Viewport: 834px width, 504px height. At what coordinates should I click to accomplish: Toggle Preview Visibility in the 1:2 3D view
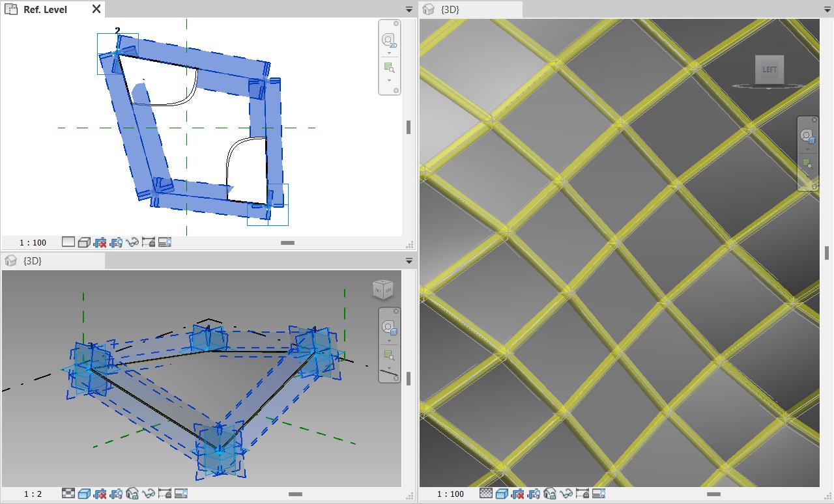181,494
